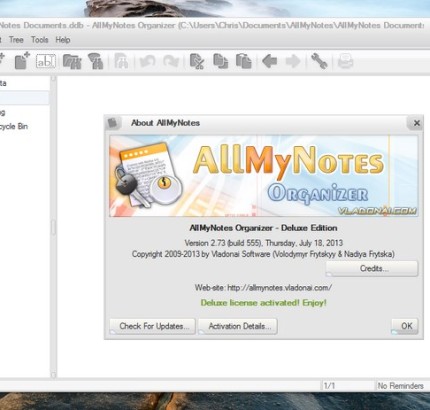Click the cut toolbar icon
This screenshot has height=410, width=430.
197,61
